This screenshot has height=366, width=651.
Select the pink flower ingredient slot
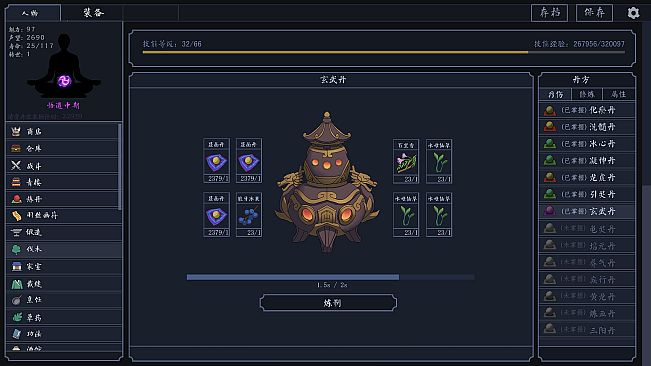[406, 161]
